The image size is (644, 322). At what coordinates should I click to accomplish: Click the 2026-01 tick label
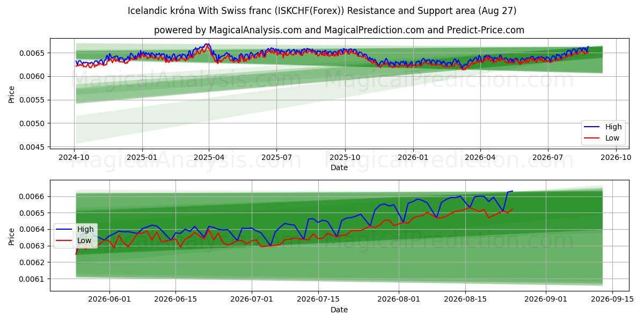click(x=413, y=157)
